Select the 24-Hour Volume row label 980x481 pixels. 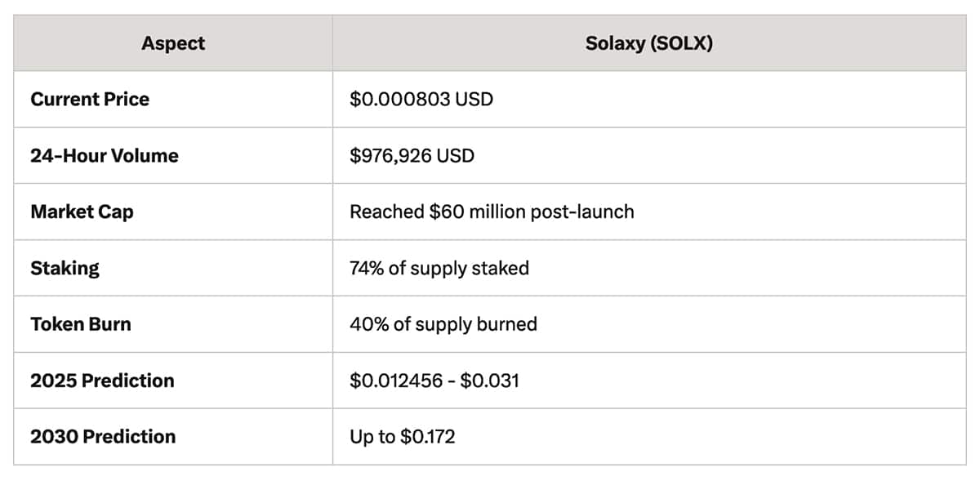(x=105, y=156)
